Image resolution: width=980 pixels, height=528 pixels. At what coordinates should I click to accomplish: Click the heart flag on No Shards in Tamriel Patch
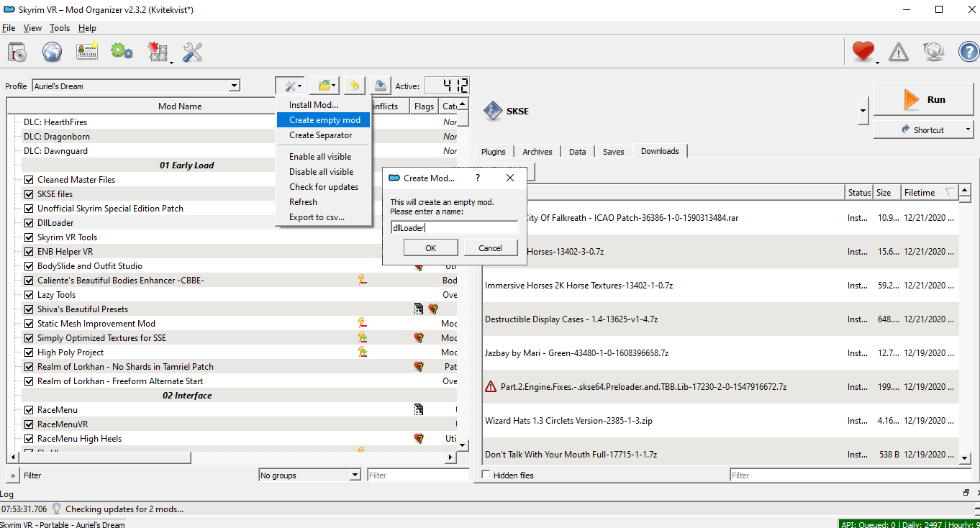419,366
